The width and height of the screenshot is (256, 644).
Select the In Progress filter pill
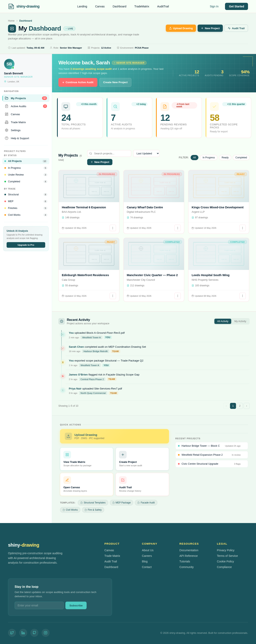click(x=208, y=158)
